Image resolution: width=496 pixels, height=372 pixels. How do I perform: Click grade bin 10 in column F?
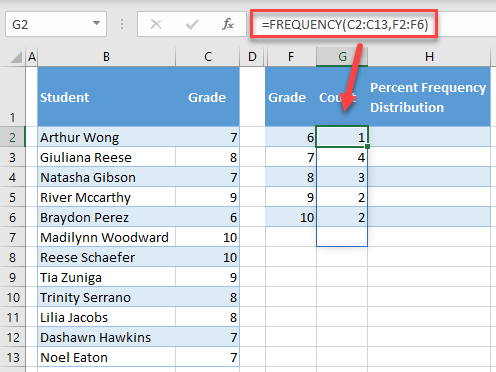coord(291,217)
